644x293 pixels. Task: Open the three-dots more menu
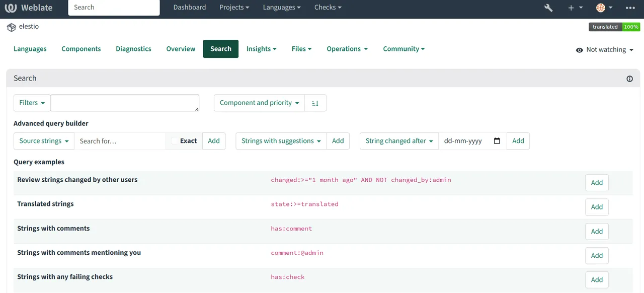coord(630,8)
